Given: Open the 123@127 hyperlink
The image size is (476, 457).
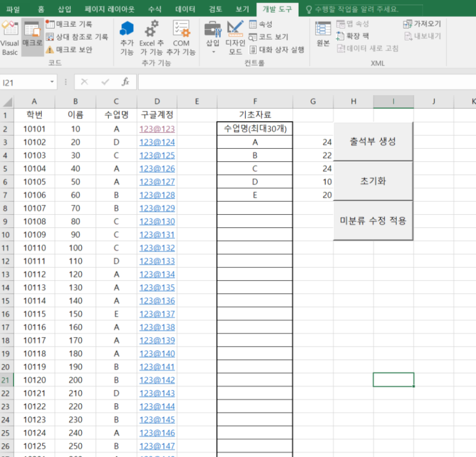Looking at the screenshot, I should [x=156, y=181].
